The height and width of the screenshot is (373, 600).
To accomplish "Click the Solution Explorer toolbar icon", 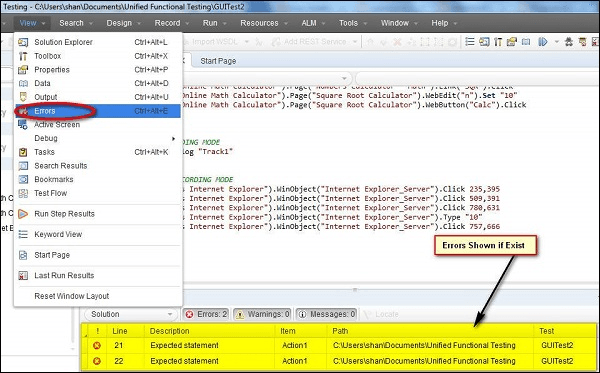I will click(x=484, y=42).
